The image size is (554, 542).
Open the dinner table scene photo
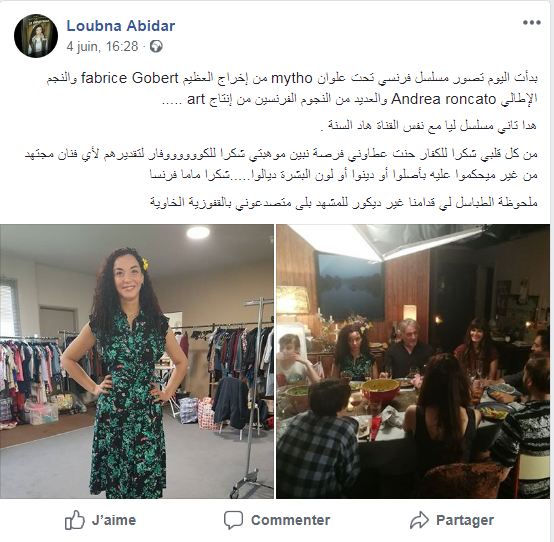(x=413, y=361)
